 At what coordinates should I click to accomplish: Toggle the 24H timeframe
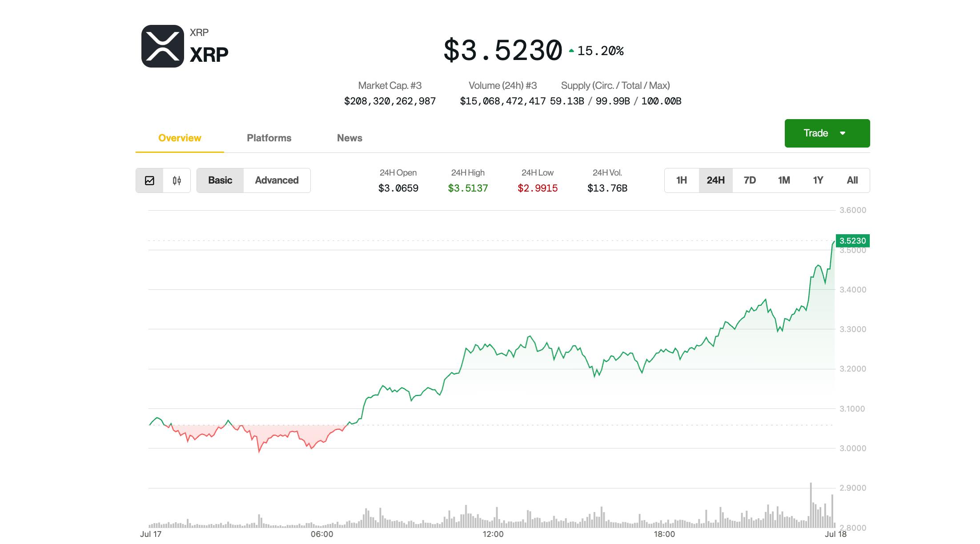[x=715, y=180]
